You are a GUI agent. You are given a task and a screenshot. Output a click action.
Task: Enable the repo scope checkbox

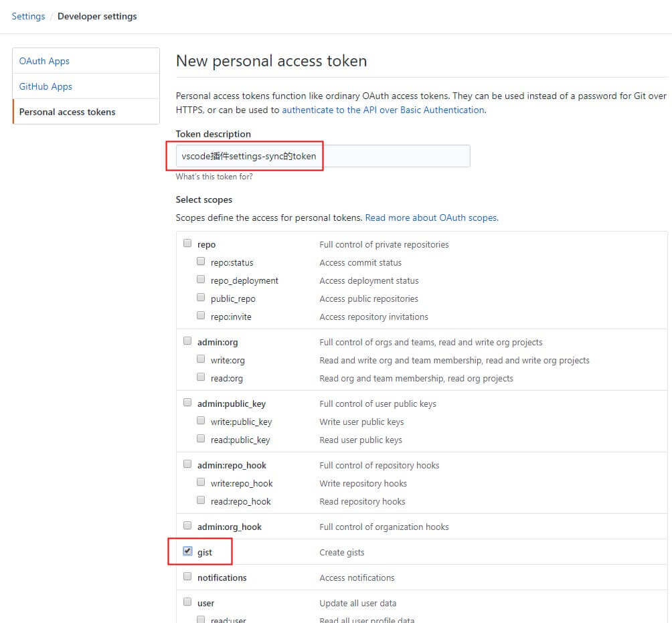187,244
